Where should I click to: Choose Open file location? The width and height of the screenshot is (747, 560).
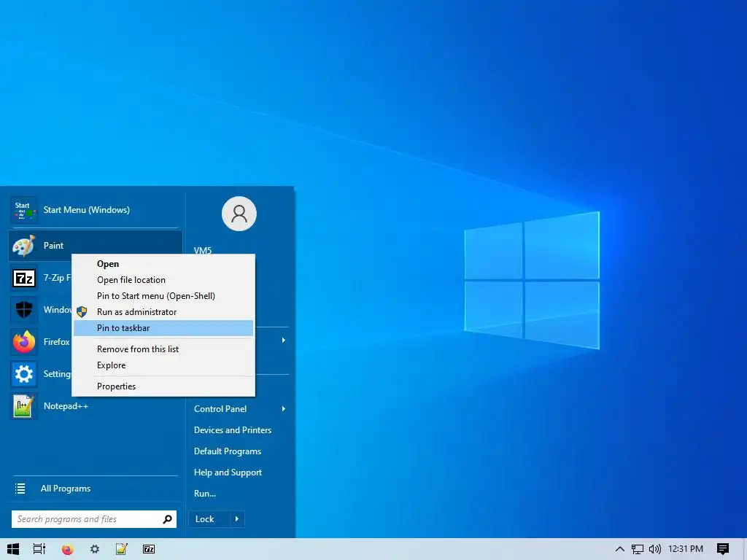point(163,280)
